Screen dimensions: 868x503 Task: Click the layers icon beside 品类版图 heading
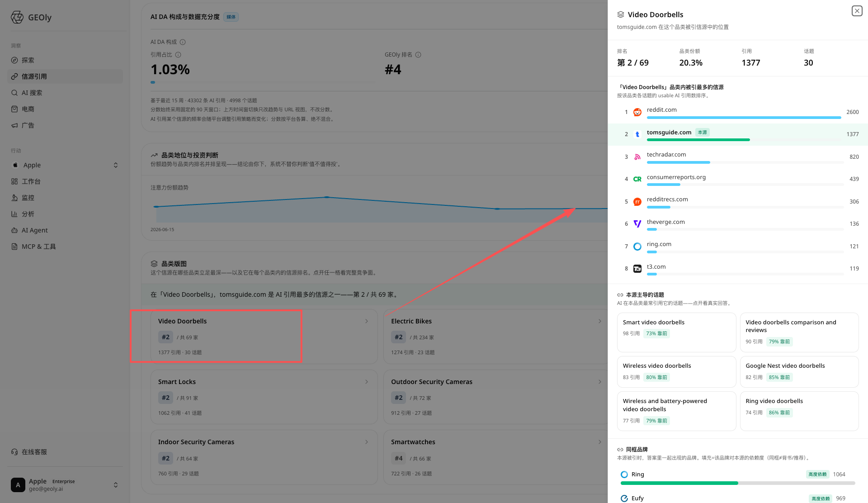(x=154, y=264)
